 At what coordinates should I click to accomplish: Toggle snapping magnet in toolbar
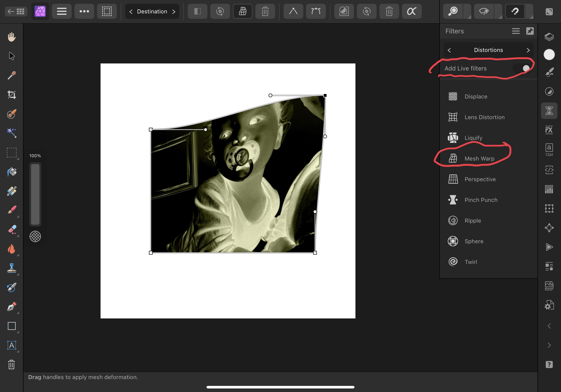pyautogui.click(x=515, y=11)
